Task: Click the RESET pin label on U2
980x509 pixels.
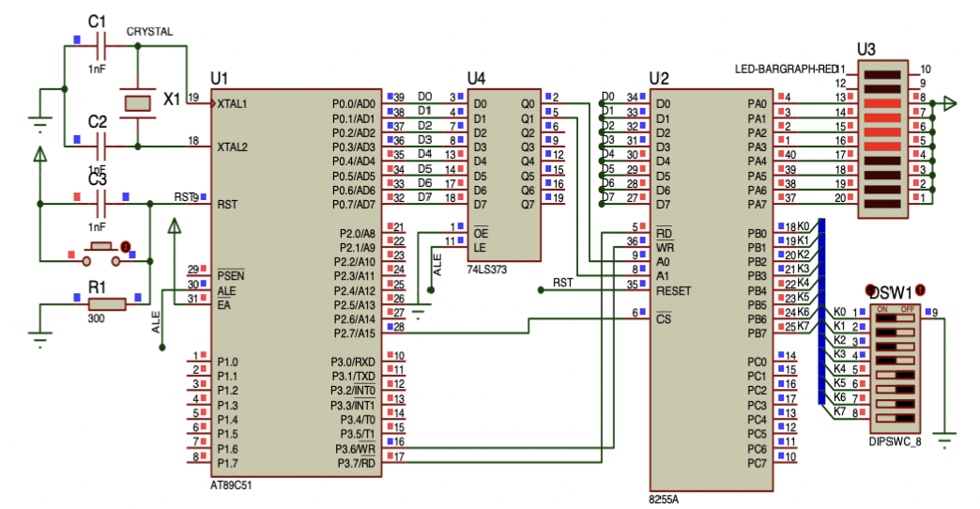Action: click(674, 291)
